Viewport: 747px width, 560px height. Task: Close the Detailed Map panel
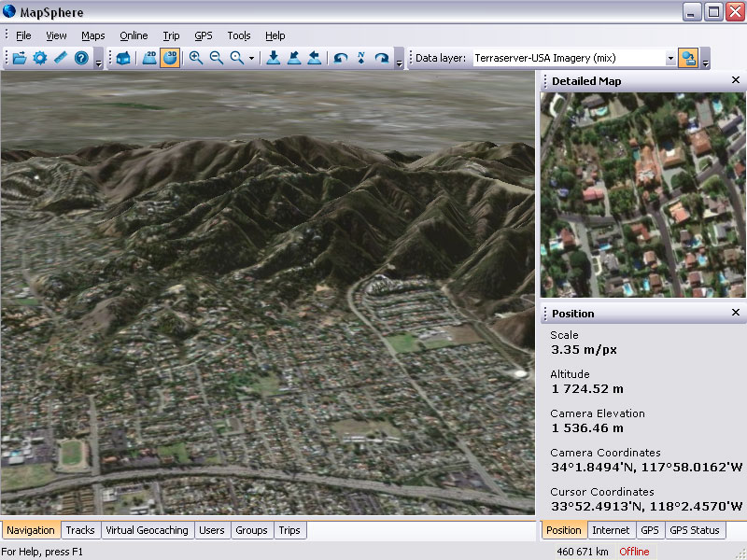point(736,80)
